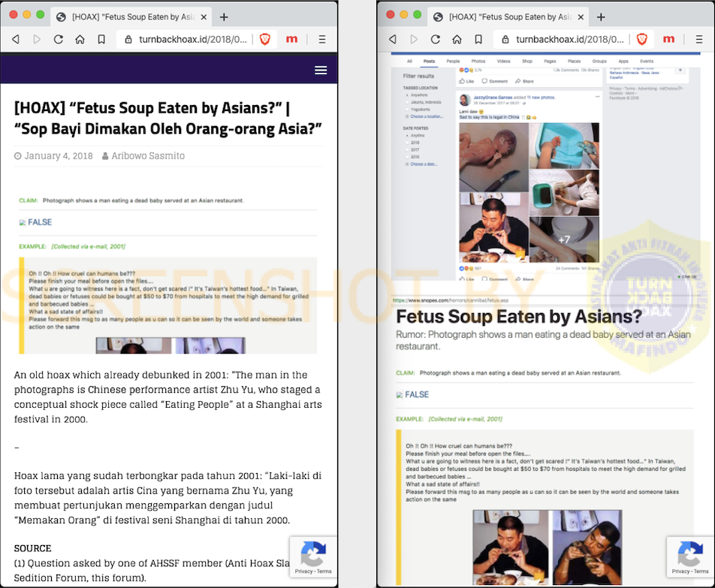Bookmark page in the right browser window
Screen dimensions: 715x588
tap(478, 39)
